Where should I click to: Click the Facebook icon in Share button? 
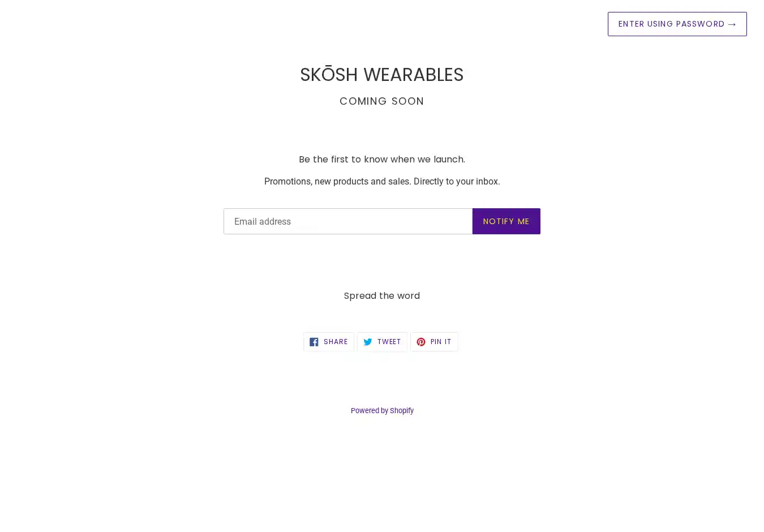pyautogui.click(x=314, y=342)
